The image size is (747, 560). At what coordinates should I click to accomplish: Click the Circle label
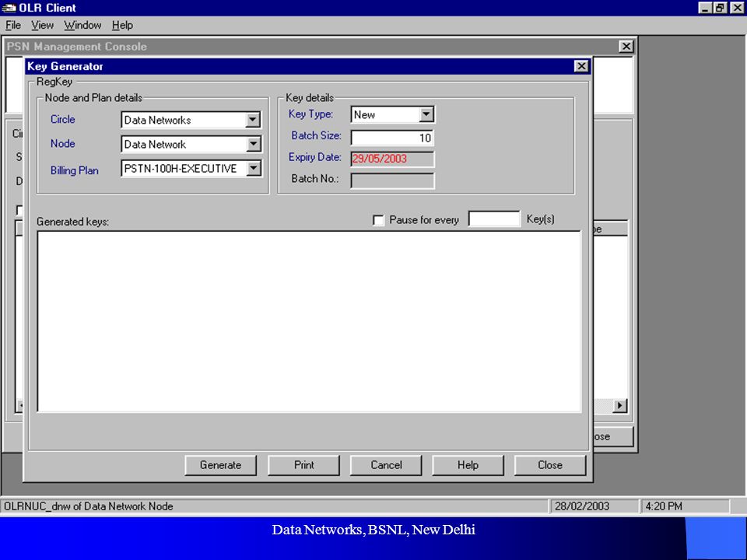63,120
